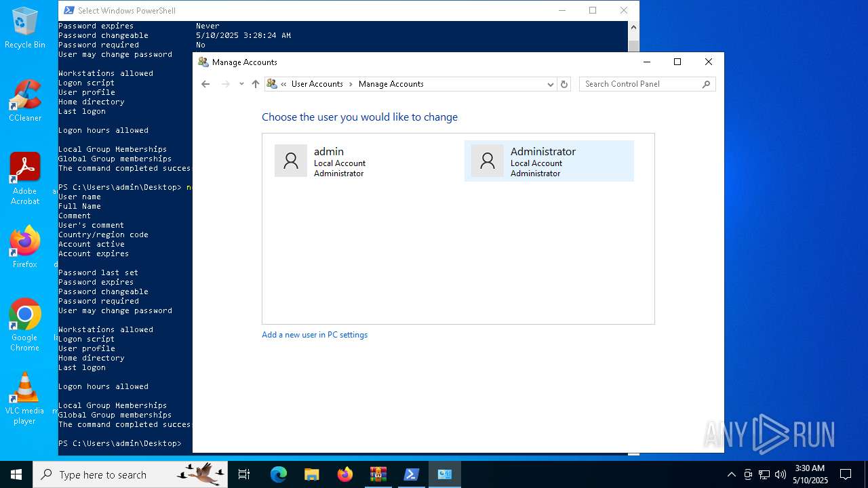Open Adobe Acrobat desktop shortcut
Screen dimensions: 868x488
point(25,178)
